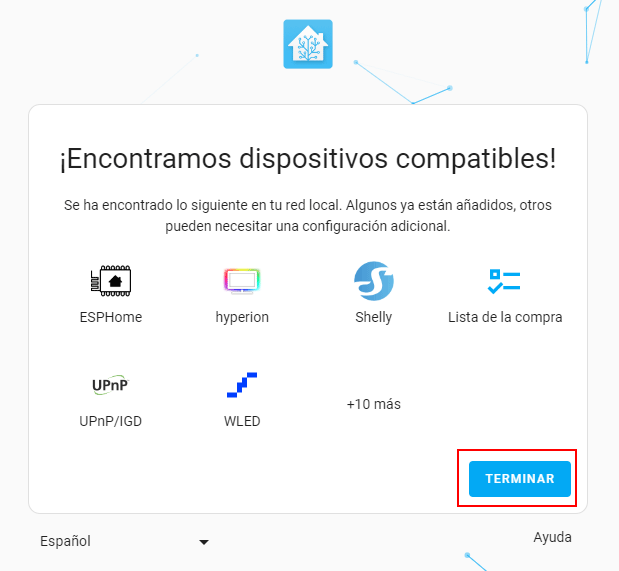619x571 pixels.
Task: Select the hyperion monitor icon
Action: point(242,281)
